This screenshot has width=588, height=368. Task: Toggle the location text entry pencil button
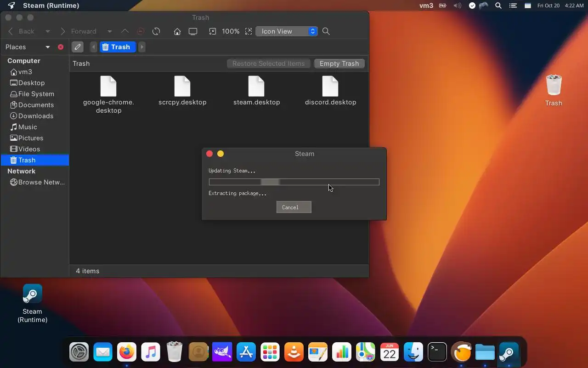78,47
